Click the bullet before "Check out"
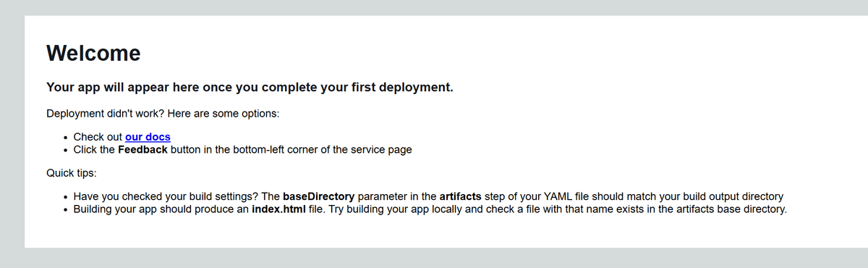 coord(66,138)
